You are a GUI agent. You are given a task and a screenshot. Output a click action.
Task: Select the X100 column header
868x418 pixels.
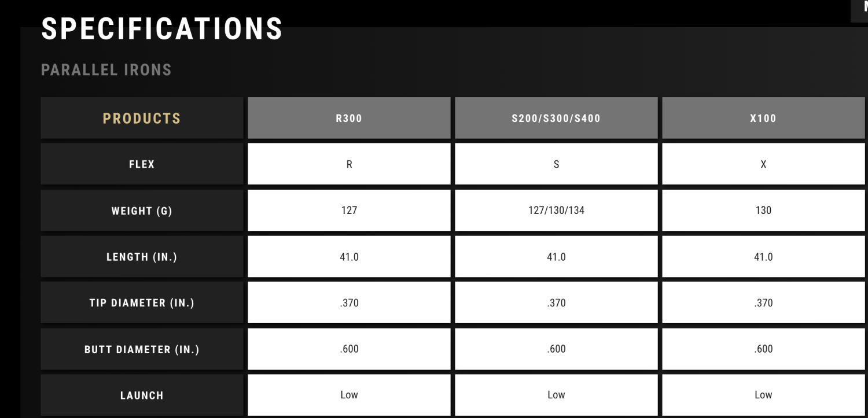pos(763,118)
